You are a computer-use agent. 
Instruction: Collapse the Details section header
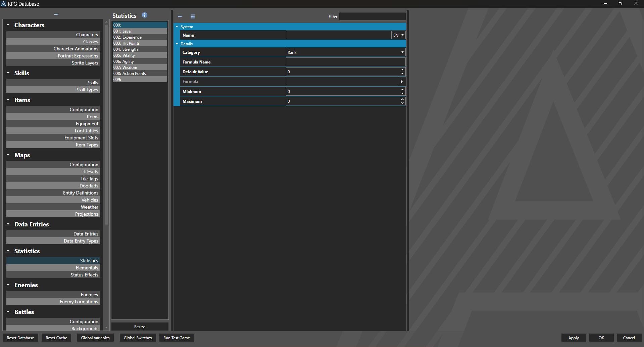click(177, 44)
